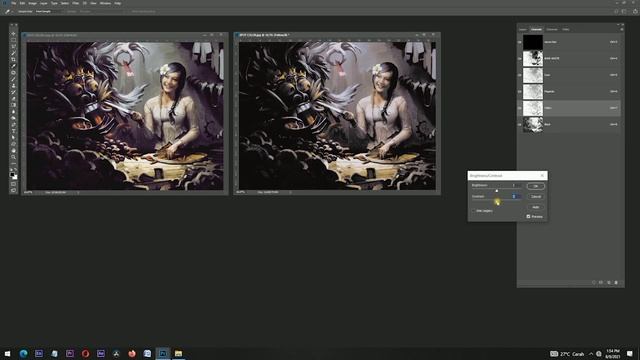Toggle the Preview checkbox
The width and height of the screenshot is (640, 360).
tap(528, 217)
